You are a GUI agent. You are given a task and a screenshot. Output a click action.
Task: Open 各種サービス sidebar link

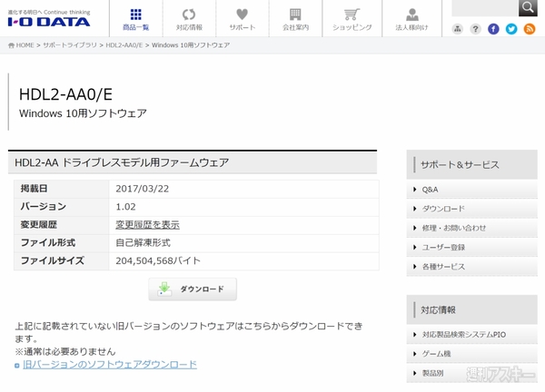point(472,267)
